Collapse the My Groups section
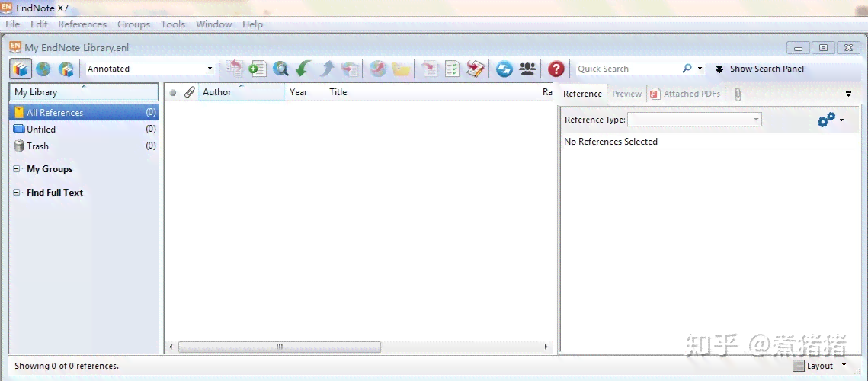Screen dimensions: 868x381 [x=17, y=169]
